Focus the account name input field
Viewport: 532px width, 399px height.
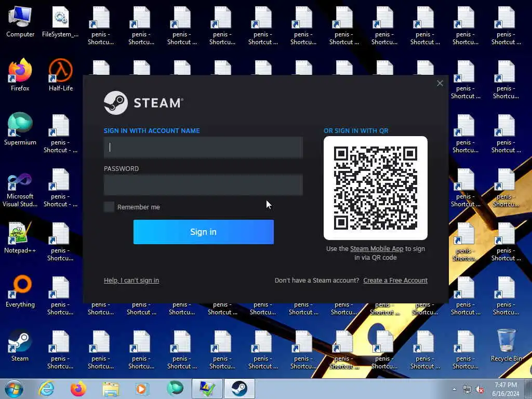pos(203,147)
